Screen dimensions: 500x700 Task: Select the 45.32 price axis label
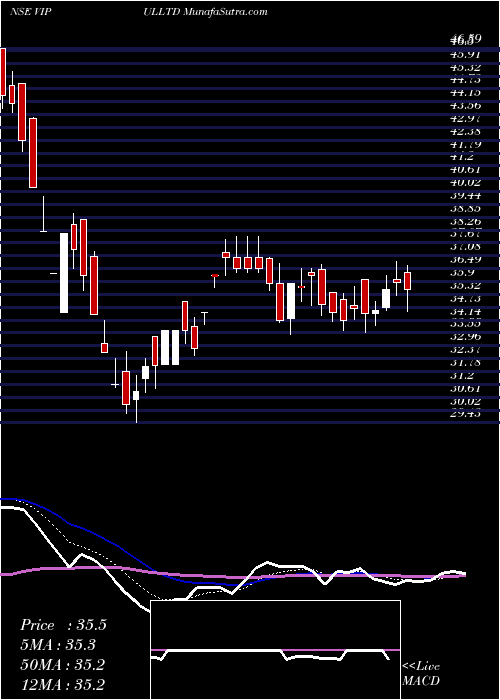tap(466, 67)
